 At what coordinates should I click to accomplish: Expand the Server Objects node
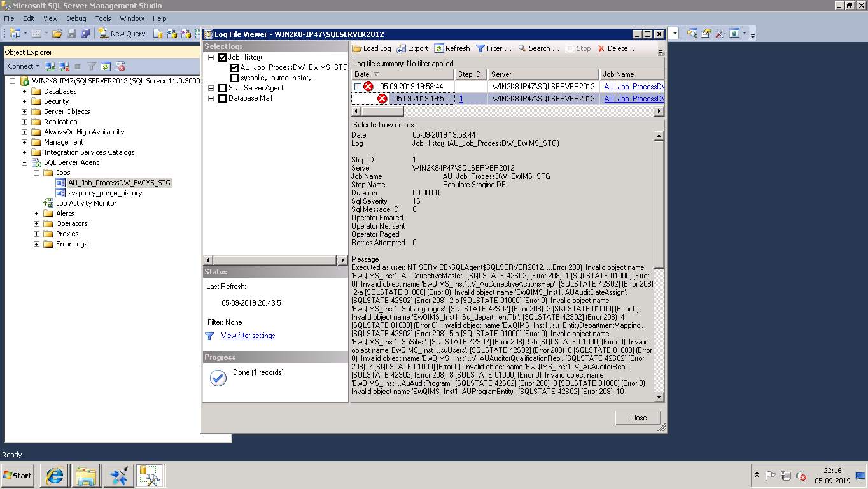pyautogui.click(x=25, y=111)
